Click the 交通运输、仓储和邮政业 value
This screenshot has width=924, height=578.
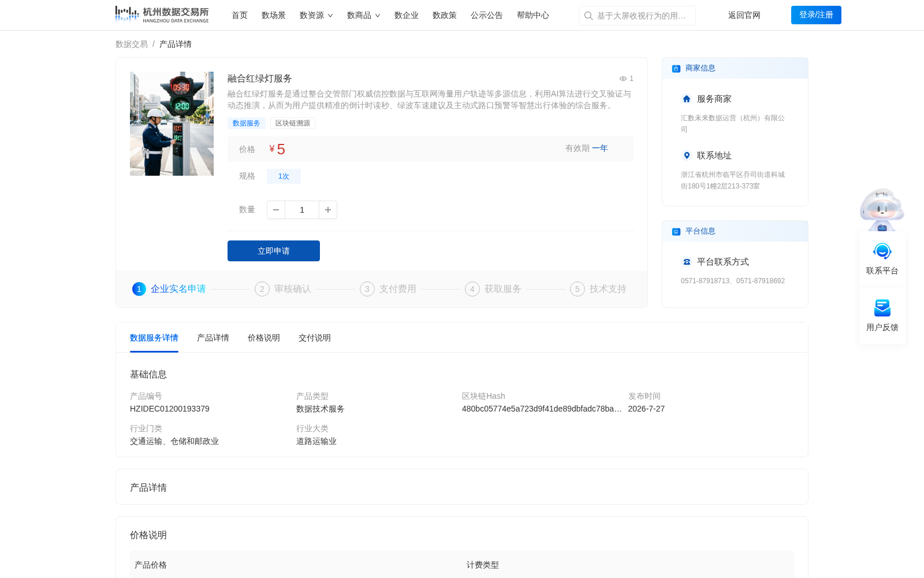(174, 441)
